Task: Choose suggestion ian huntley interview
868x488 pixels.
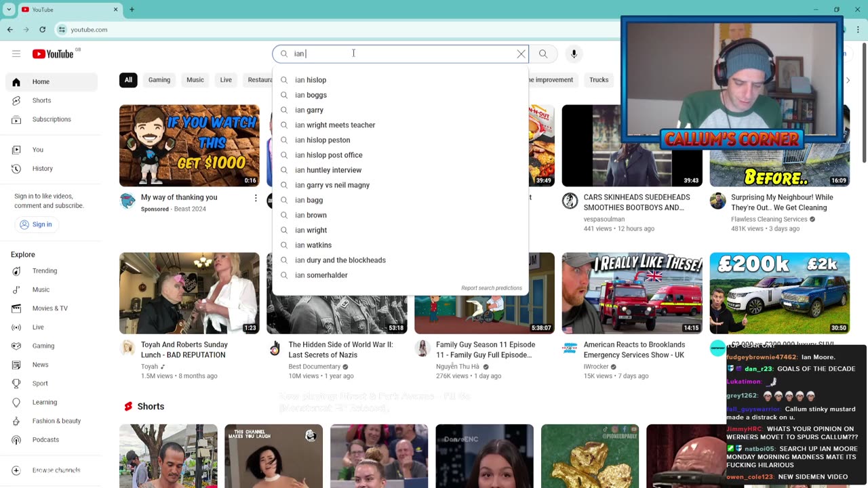Action: [400, 170]
